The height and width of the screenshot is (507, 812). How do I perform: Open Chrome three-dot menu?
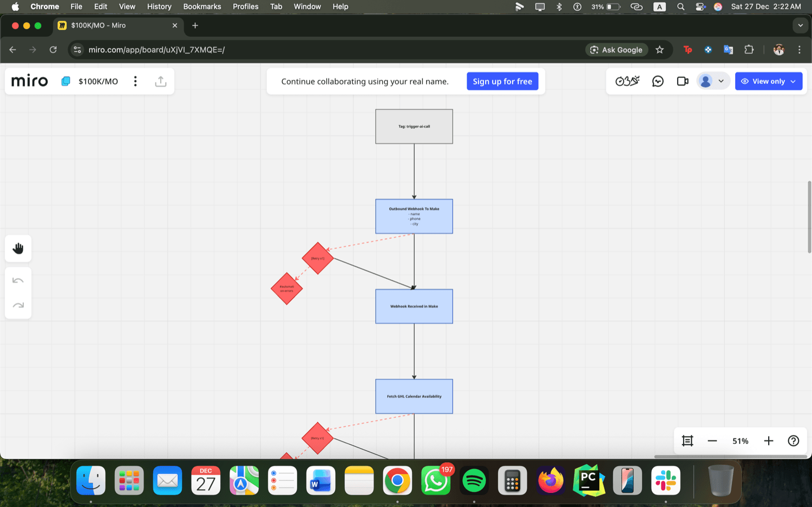(x=799, y=50)
